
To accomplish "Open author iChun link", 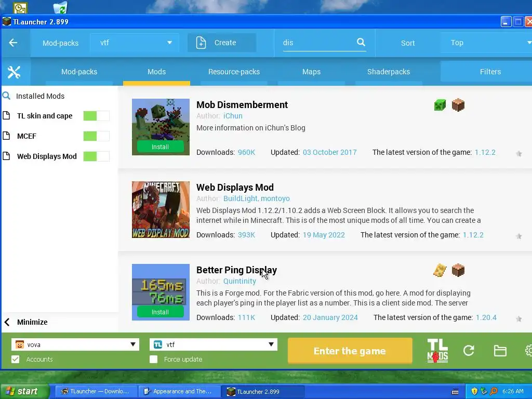I will 233,116.
